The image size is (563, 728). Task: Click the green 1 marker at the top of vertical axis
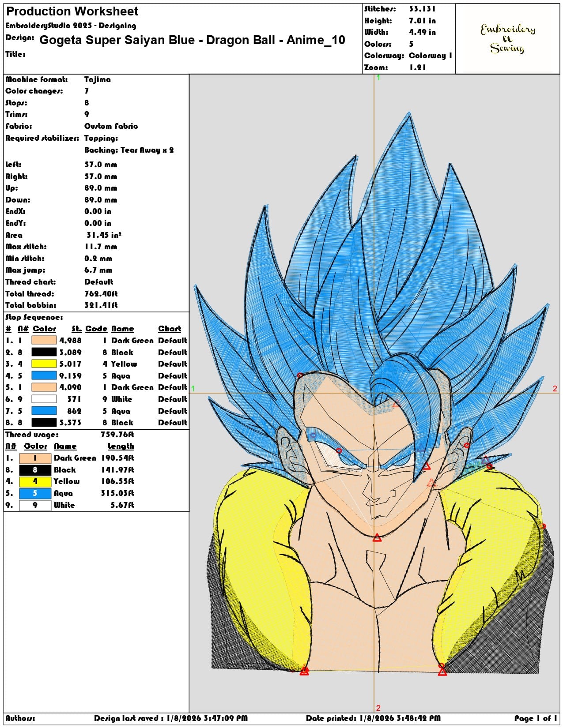[378, 78]
